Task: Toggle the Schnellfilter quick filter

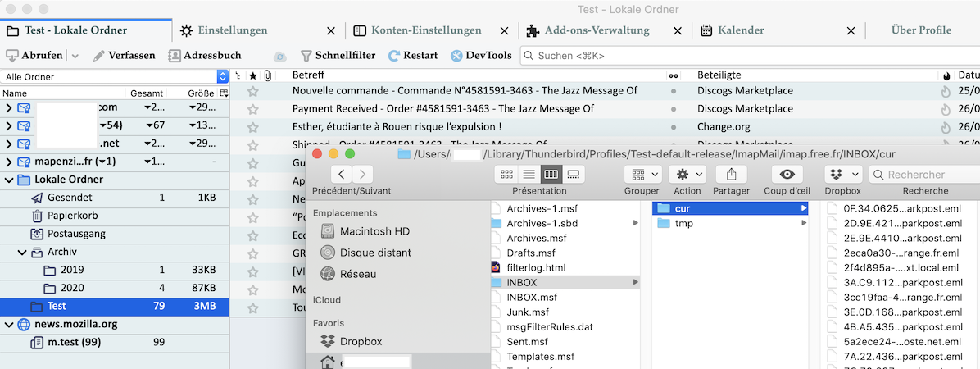Action: tap(338, 55)
